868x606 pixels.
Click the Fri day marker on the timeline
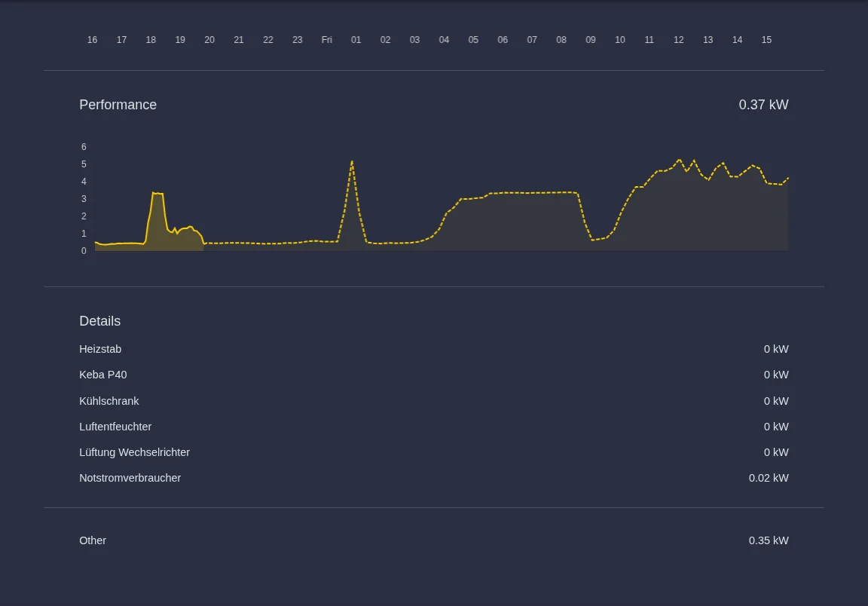click(326, 40)
